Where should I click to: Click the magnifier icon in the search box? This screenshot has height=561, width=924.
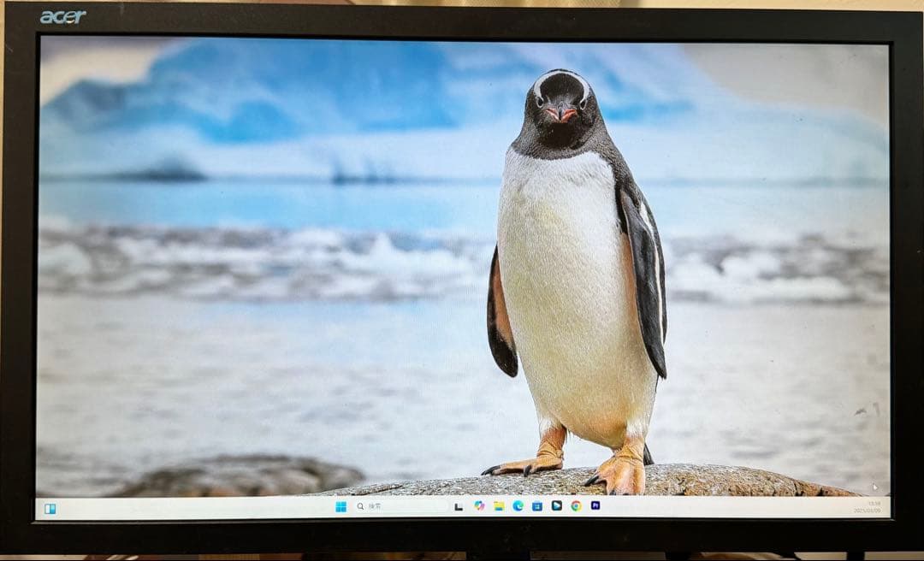[x=359, y=506]
